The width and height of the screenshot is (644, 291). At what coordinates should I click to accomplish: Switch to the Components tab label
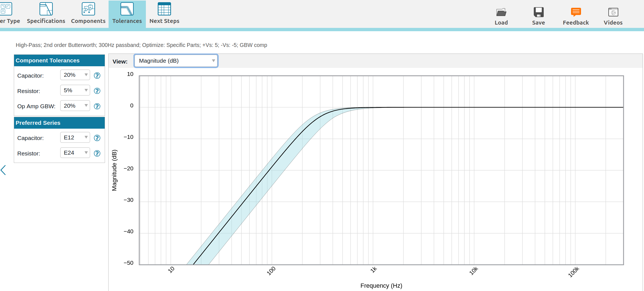pos(88,21)
